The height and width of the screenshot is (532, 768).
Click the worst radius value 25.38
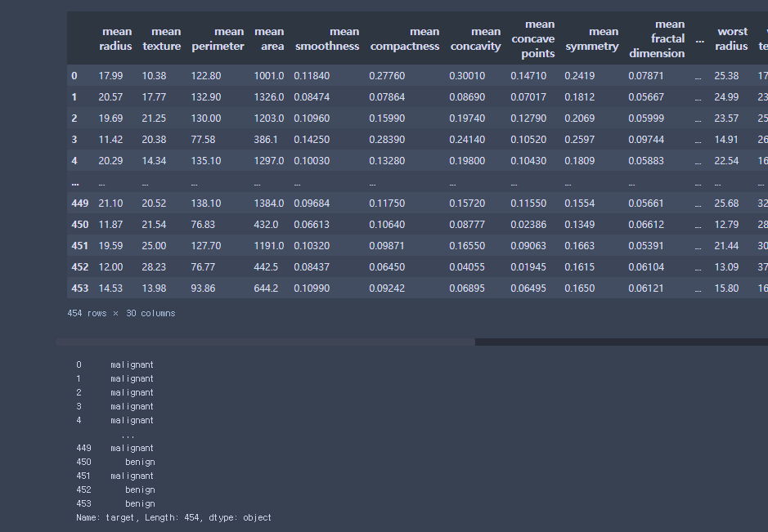(x=726, y=76)
